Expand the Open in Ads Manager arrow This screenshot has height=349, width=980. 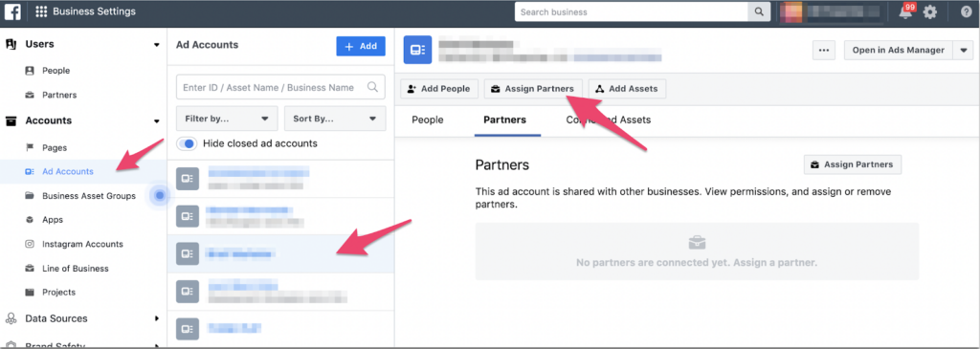click(x=963, y=50)
